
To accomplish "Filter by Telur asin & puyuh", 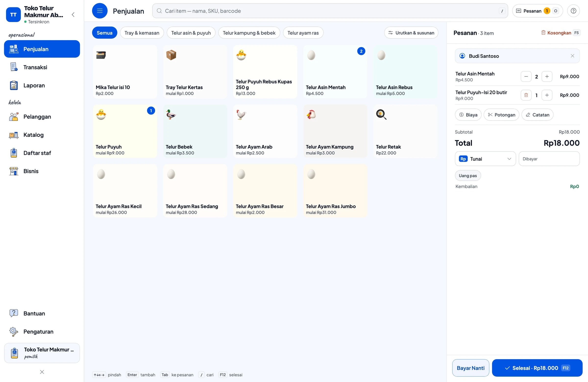I will (191, 33).
